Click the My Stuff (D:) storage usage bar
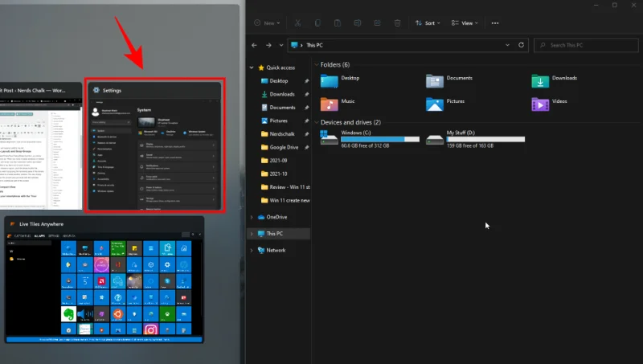Image resolution: width=643 pixels, height=364 pixels. [x=485, y=139]
